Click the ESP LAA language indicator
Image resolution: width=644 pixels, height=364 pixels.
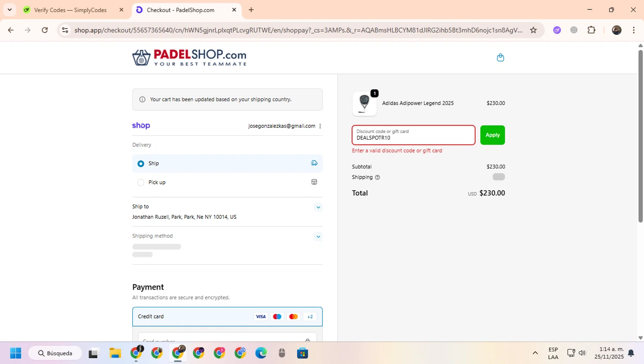tap(553, 353)
